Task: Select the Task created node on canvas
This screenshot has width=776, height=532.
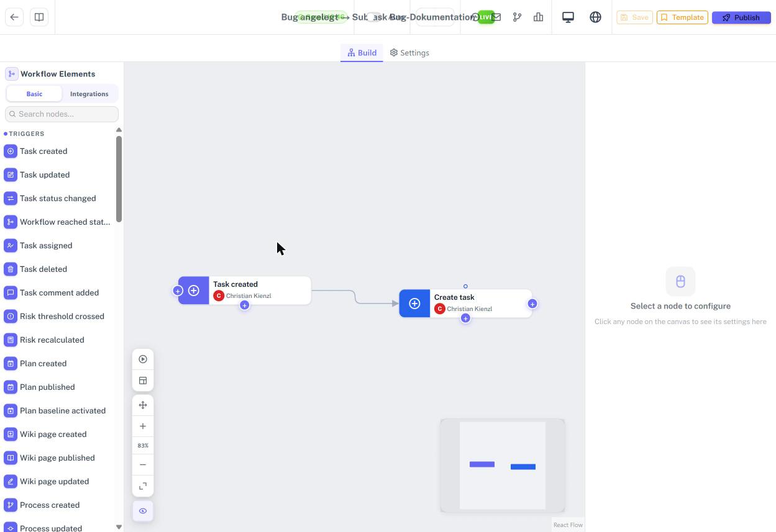Action: coord(245,291)
